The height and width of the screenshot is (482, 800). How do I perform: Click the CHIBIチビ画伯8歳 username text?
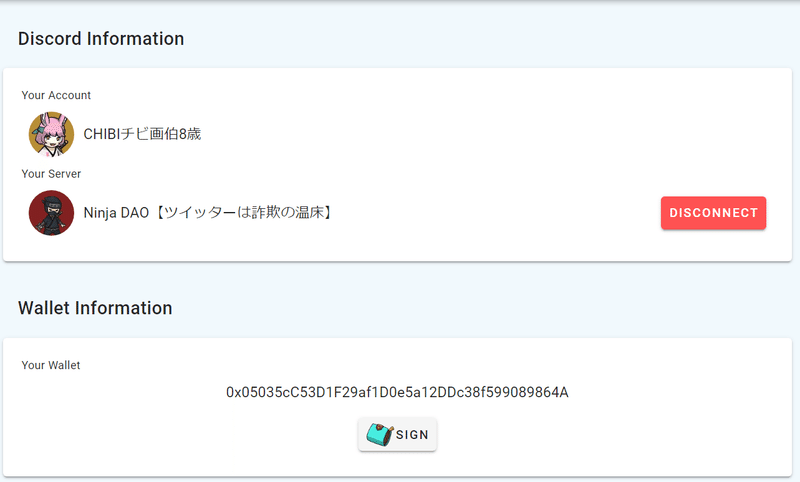click(142, 134)
